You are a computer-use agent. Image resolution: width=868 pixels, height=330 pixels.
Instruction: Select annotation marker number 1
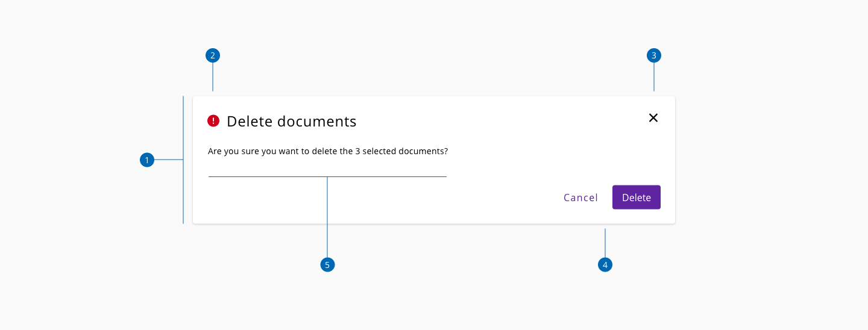click(147, 160)
